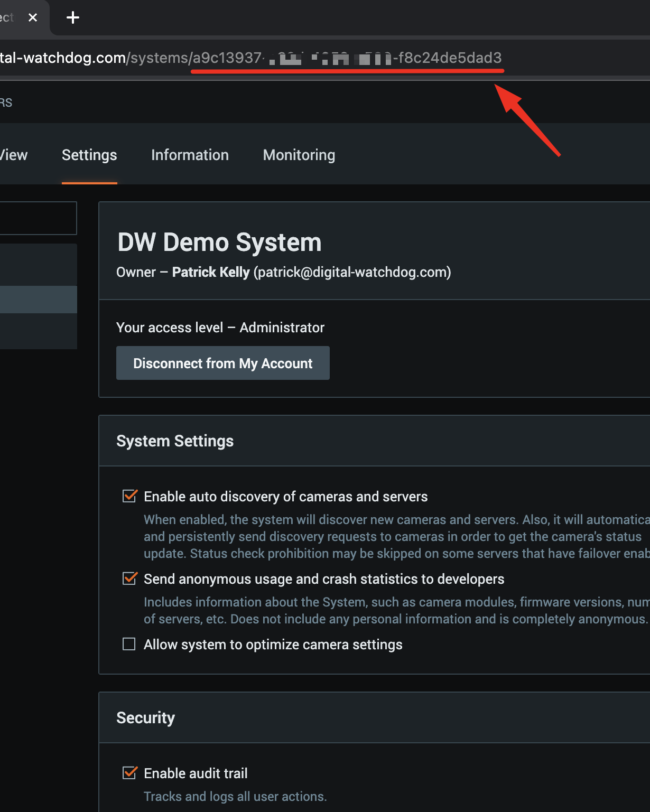
Task: Switch to the partially visible View tab
Action: coord(13,155)
